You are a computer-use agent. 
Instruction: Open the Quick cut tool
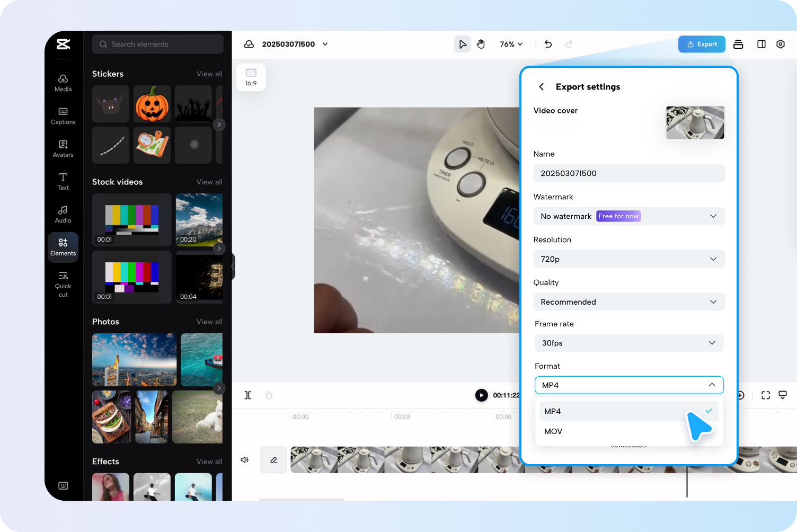point(63,285)
